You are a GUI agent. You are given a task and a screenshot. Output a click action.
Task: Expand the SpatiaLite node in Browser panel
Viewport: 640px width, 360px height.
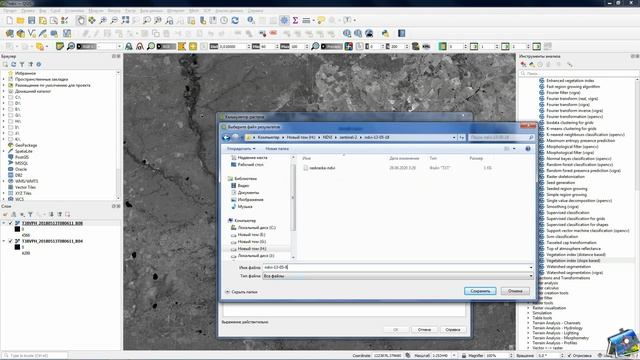[4, 151]
